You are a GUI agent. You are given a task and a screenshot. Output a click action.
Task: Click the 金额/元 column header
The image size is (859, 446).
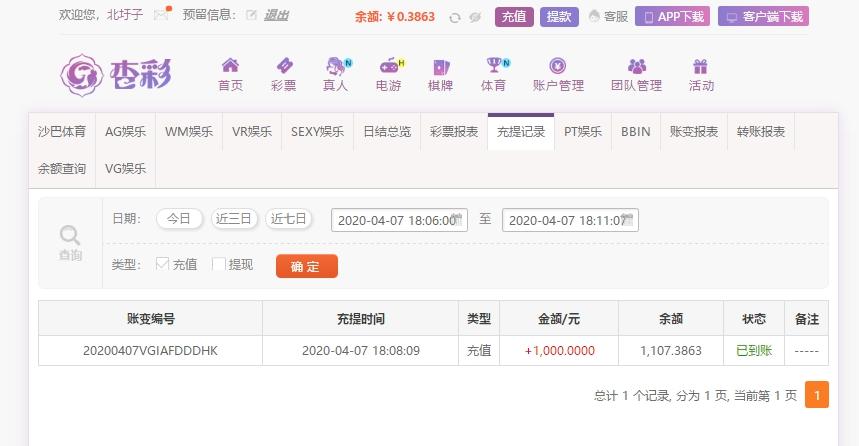[x=559, y=318]
